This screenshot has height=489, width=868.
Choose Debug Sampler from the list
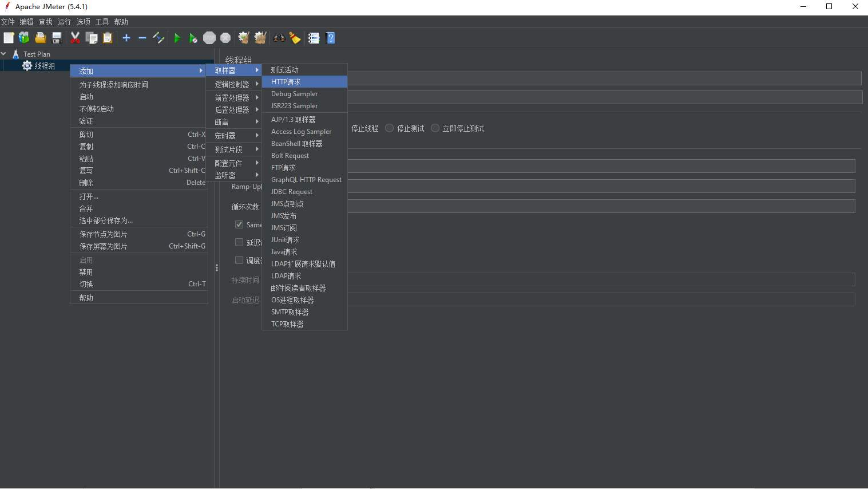[304, 94]
